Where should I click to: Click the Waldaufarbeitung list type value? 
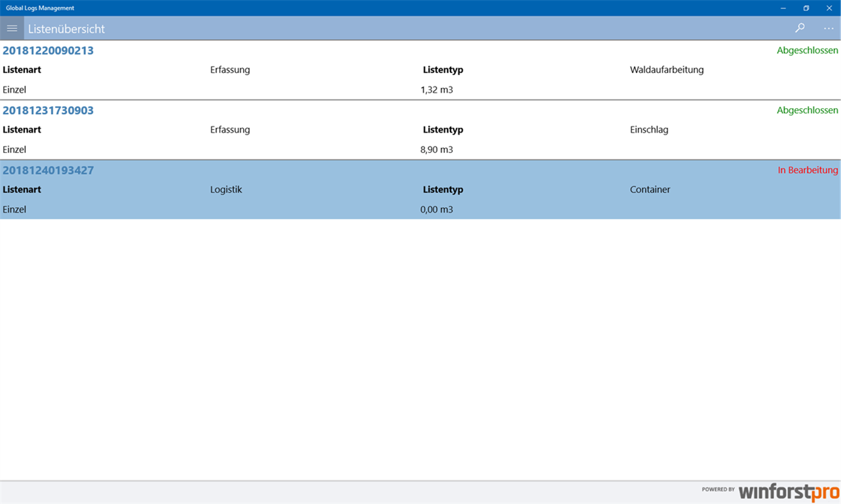point(667,69)
